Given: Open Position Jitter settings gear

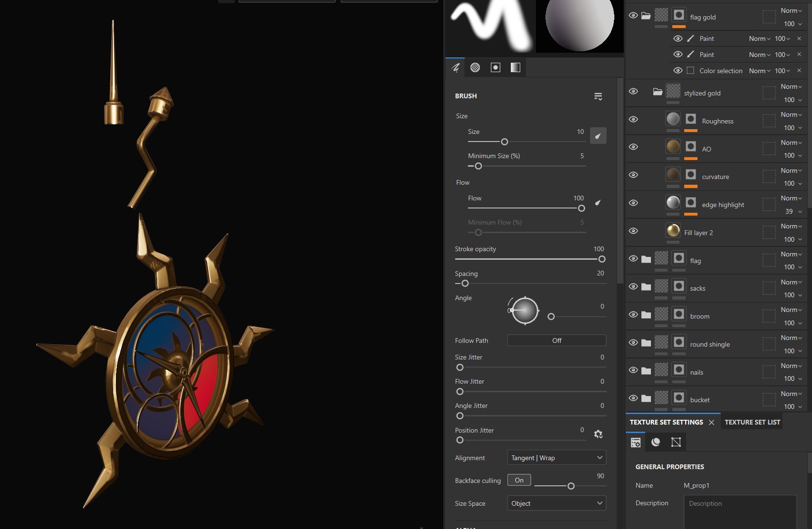Looking at the screenshot, I should point(598,434).
